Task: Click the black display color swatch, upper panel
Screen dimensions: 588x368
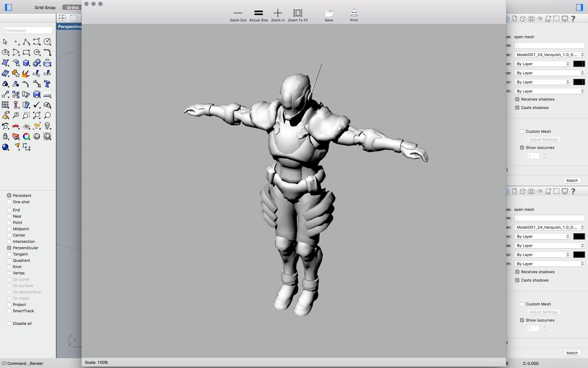Action: pyautogui.click(x=579, y=64)
